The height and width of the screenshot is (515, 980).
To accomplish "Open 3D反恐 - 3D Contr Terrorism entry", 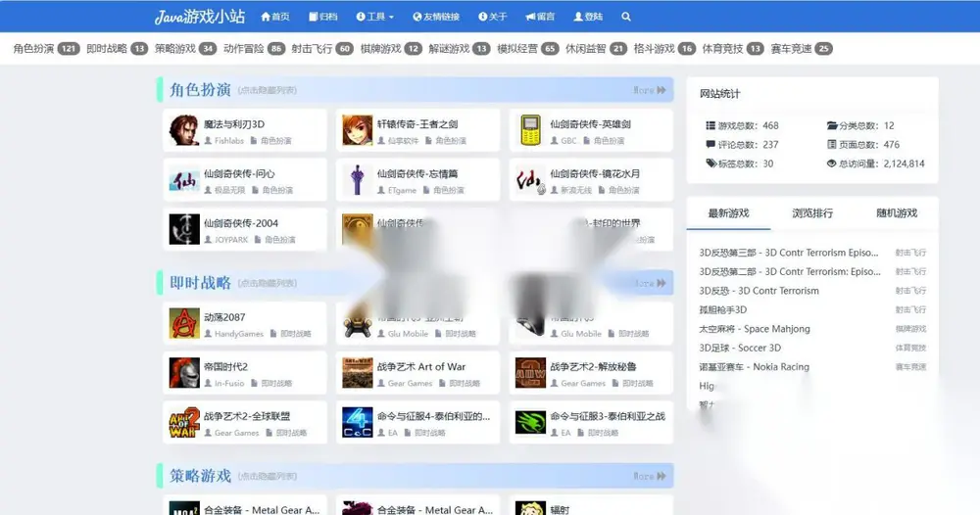I will (x=759, y=291).
